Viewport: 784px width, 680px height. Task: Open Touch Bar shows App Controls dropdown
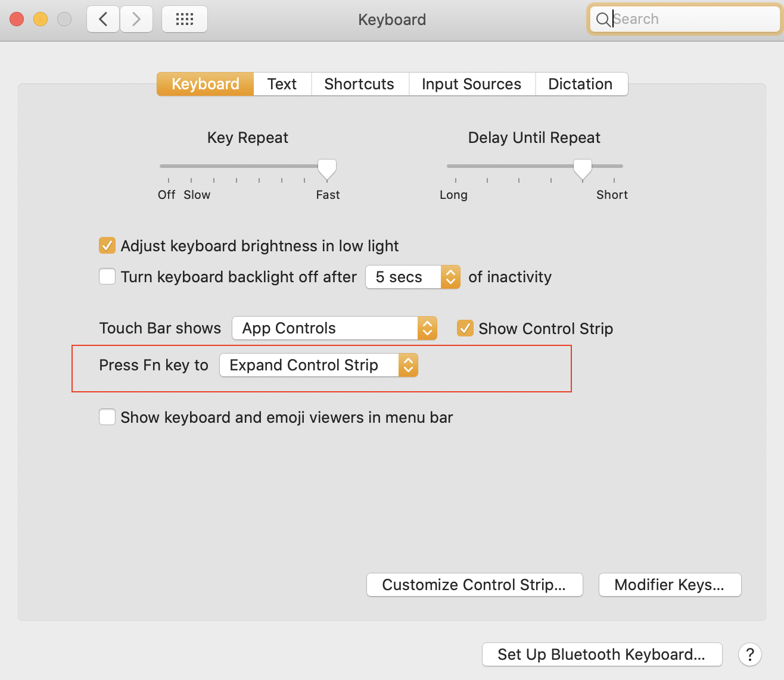[334, 328]
